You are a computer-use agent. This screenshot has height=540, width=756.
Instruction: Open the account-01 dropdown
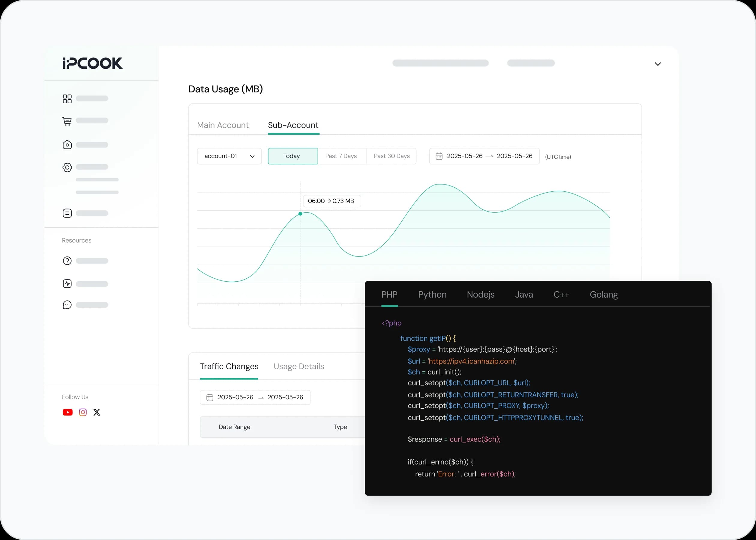(x=229, y=156)
